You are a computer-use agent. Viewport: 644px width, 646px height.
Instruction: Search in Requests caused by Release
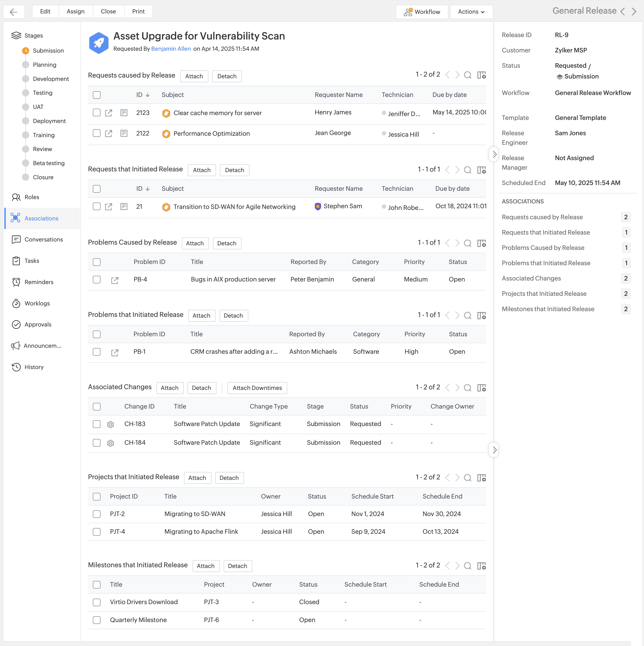tap(467, 75)
